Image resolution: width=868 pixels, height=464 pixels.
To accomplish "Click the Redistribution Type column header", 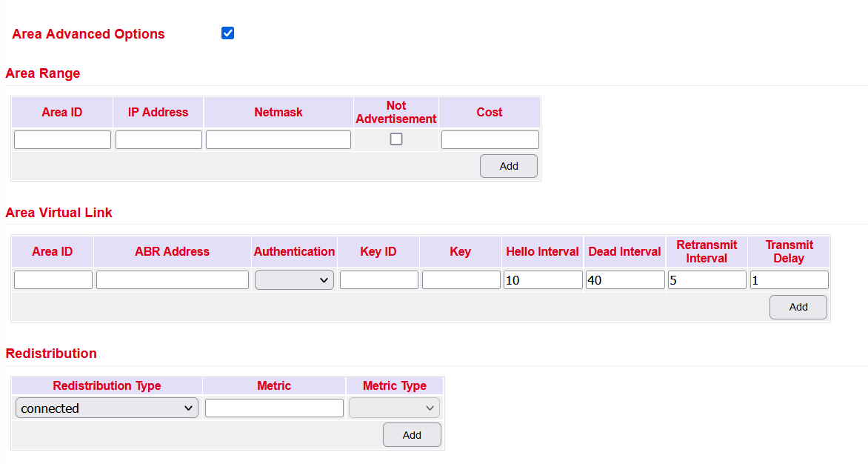I will [107, 385].
